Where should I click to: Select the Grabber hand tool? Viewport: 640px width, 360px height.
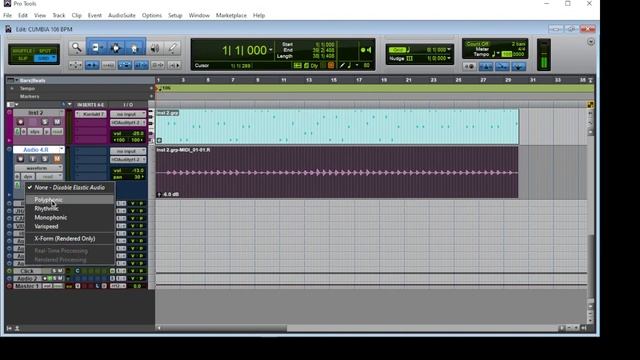tap(135, 48)
